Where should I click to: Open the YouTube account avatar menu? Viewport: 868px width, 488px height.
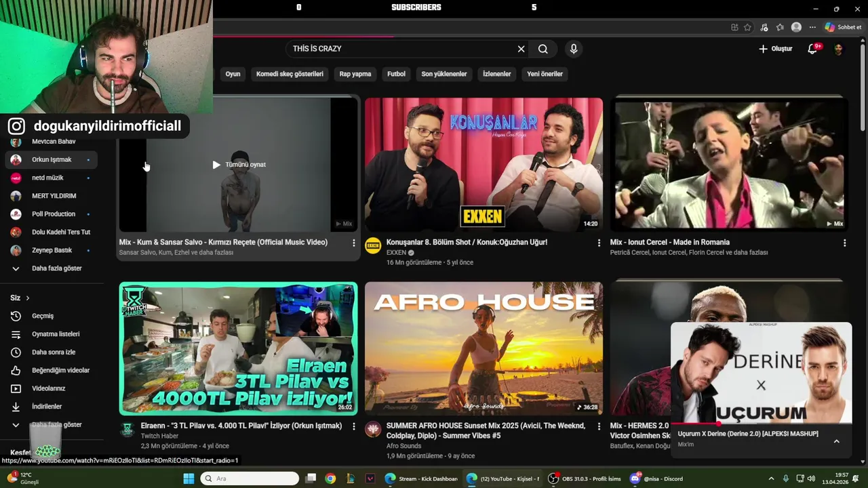(839, 49)
